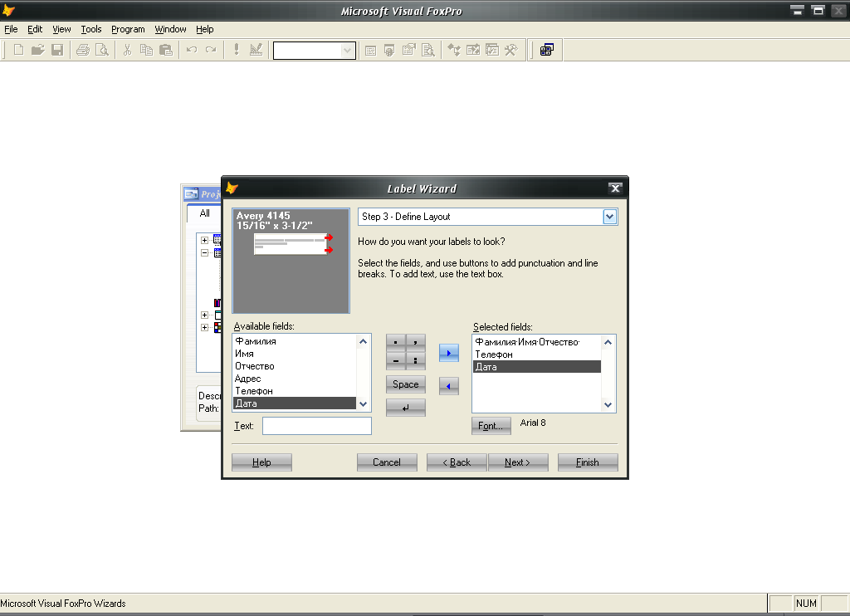The image size is (850, 616).
Task: Open the Program menu
Action: 128,29
